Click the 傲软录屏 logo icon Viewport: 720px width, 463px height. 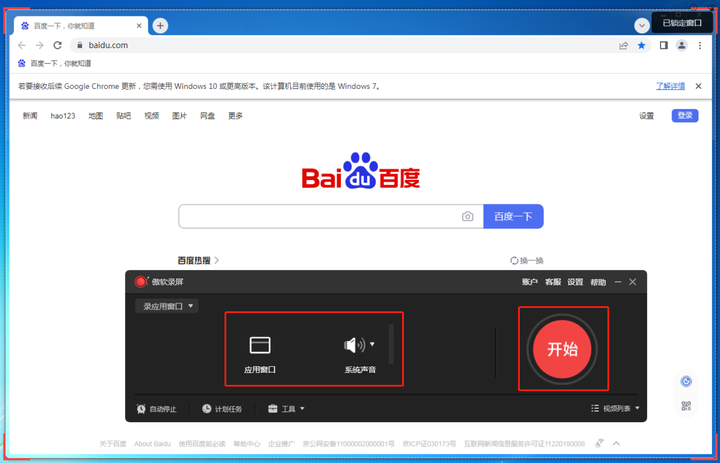coord(141,282)
